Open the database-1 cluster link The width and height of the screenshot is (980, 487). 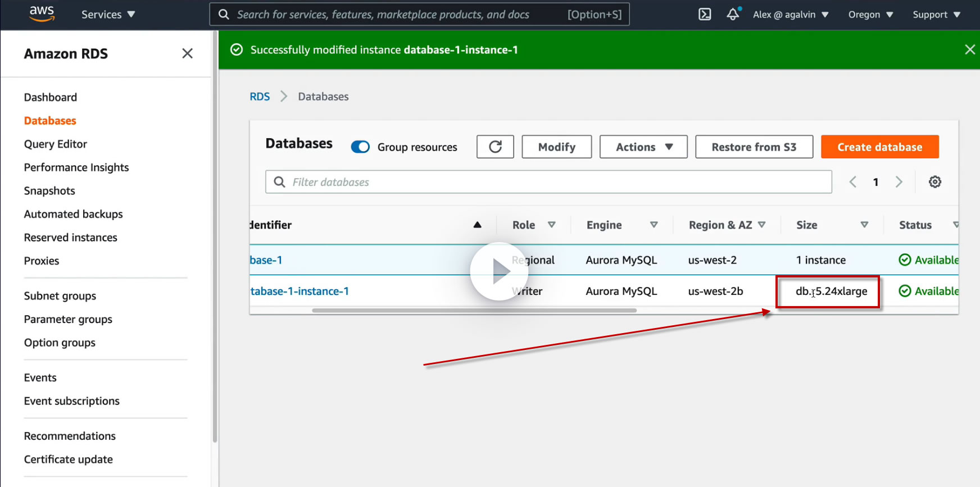point(266,260)
